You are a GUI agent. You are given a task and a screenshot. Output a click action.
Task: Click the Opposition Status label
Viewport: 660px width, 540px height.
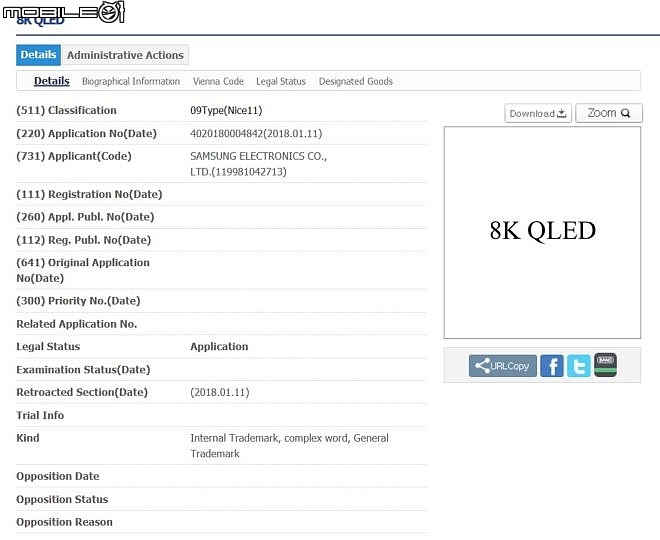point(62,499)
